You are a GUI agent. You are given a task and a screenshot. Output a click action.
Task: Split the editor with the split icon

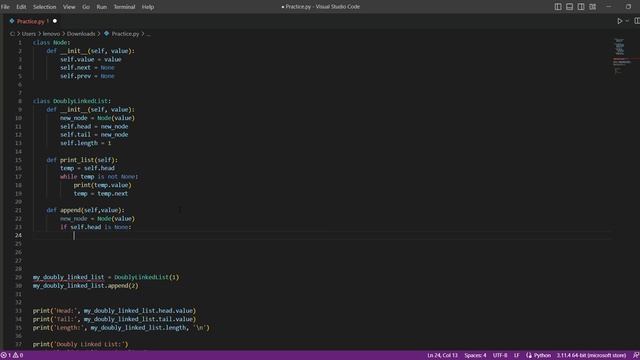[x=637, y=21]
